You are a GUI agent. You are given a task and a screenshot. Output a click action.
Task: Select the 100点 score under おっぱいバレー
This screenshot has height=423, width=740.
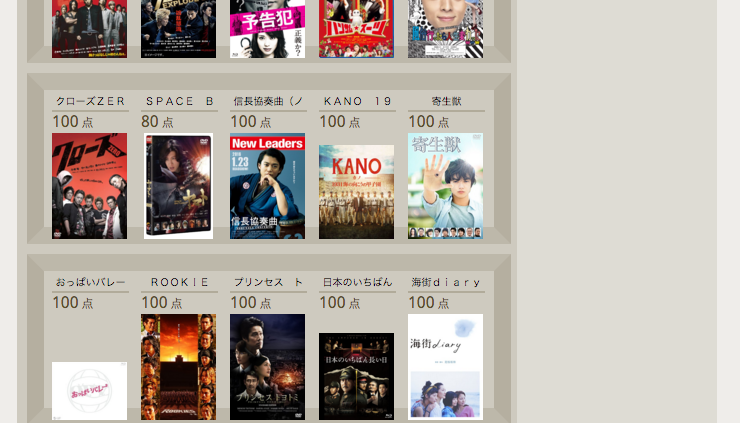point(73,303)
